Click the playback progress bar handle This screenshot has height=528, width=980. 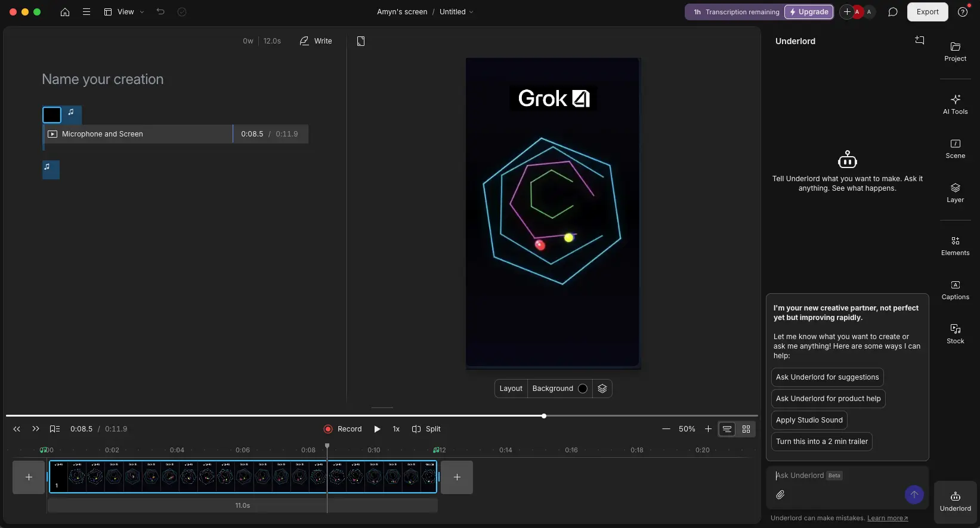(x=544, y=416)
